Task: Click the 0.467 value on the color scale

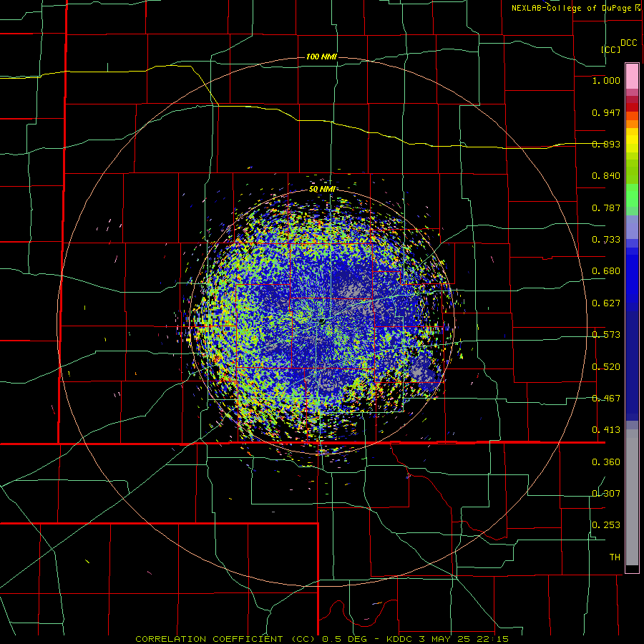Action: pyautogui.click(x=606, y=399)
